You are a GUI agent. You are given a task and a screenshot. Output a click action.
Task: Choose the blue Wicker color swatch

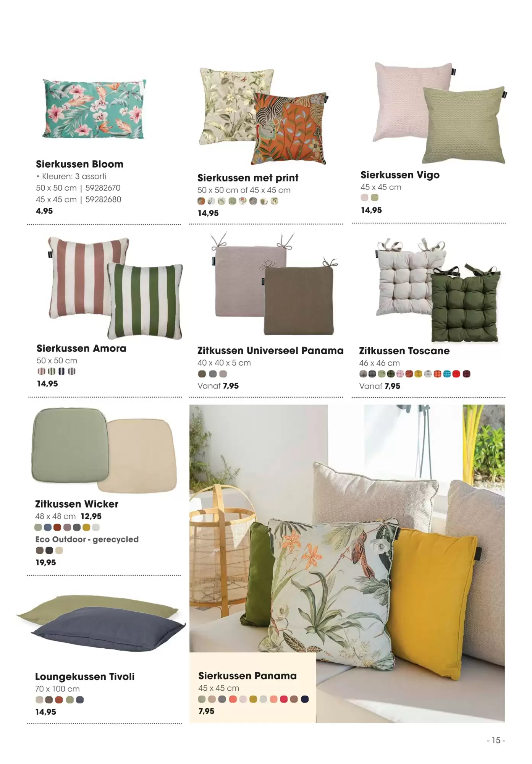click(48, 528)
